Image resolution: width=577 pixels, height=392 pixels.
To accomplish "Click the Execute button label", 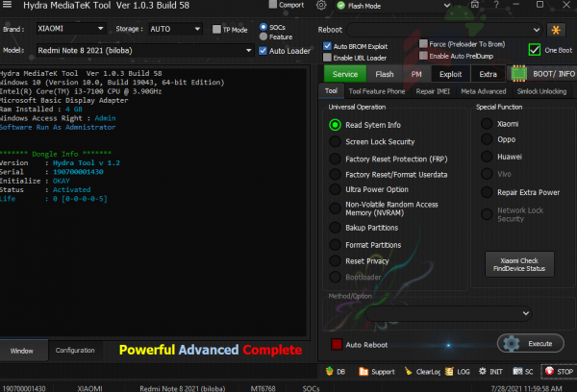I will point(540,343).
